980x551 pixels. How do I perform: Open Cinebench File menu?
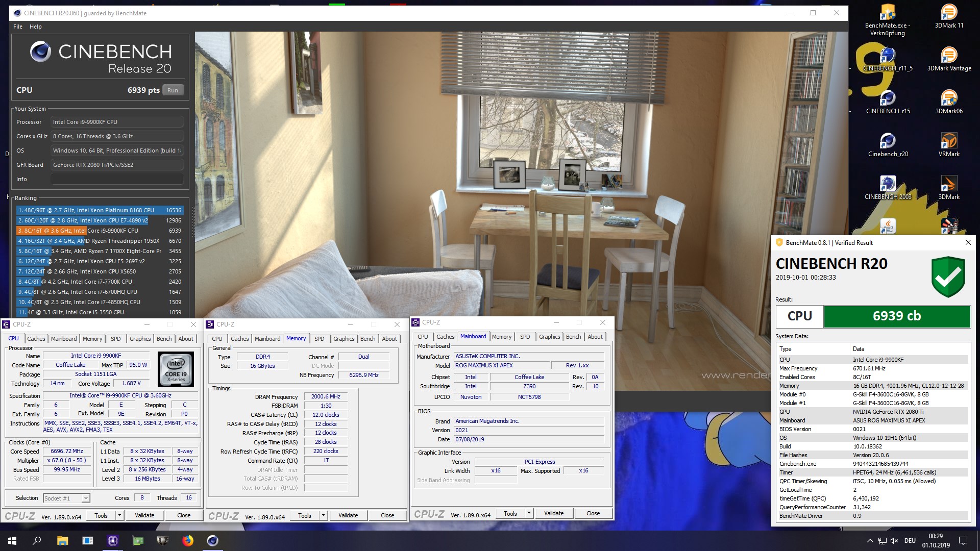[x=18, y=27]
